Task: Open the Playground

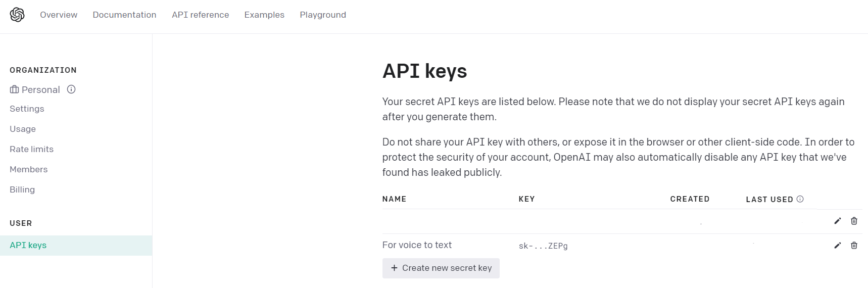Action: pyautogui.click(x=323, y=15)
